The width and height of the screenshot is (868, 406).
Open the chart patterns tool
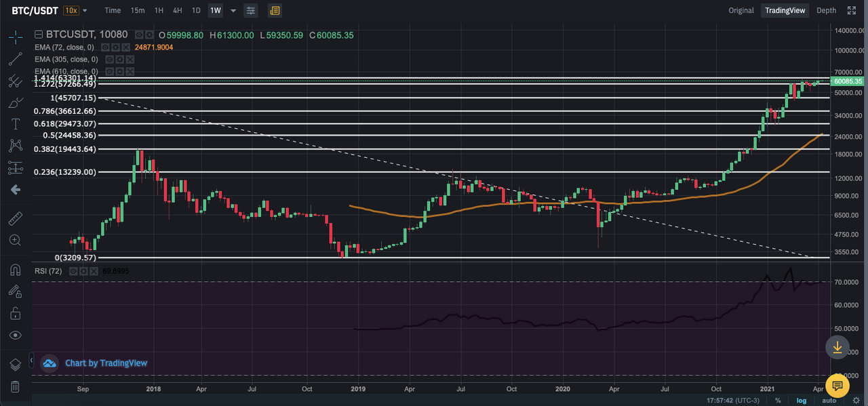click(15, 145)
